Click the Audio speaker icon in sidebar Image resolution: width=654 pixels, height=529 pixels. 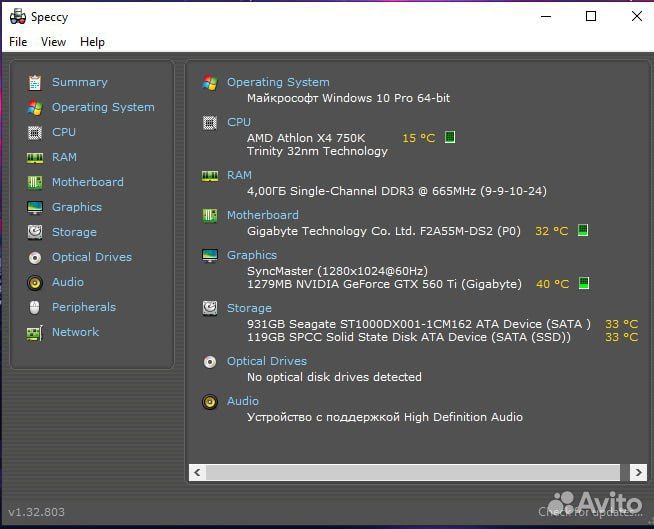(x=35, y=283)
